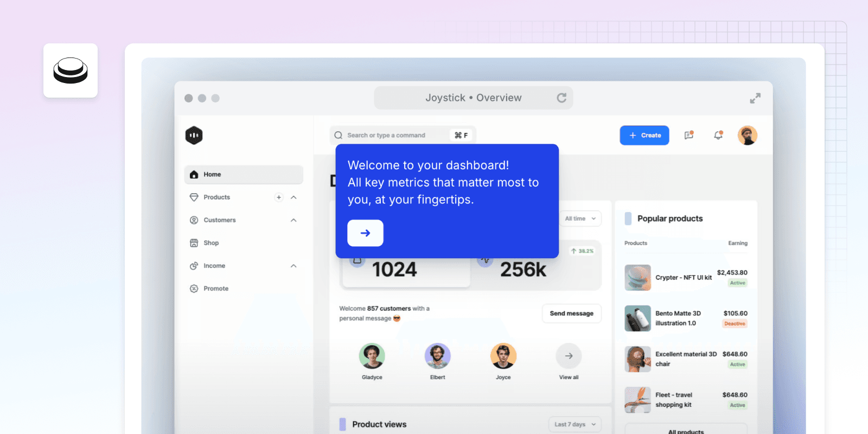Select Home in the sidebar
Screen dimensions: 868x434
[244, 175]
